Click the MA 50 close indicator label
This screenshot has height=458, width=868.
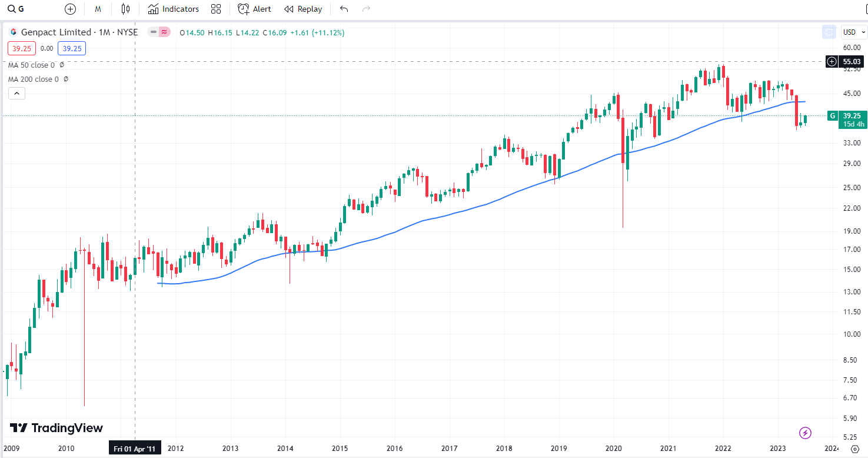click(31, 65)
